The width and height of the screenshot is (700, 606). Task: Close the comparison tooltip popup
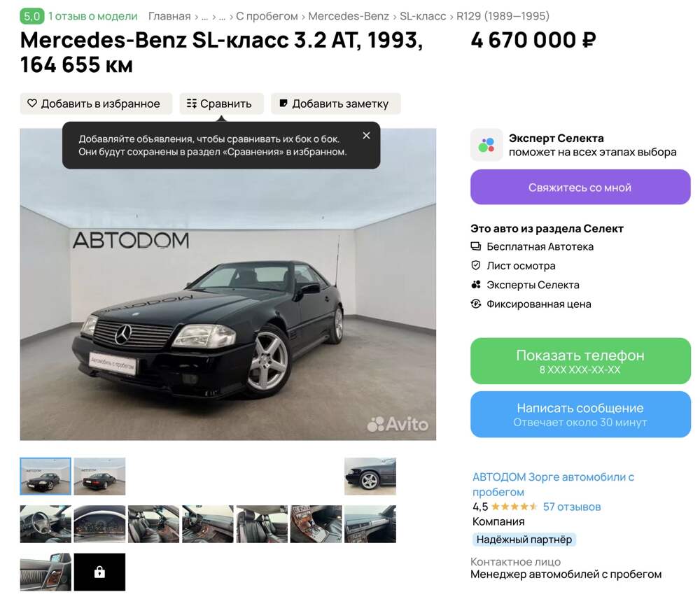(x=366, y=136)
